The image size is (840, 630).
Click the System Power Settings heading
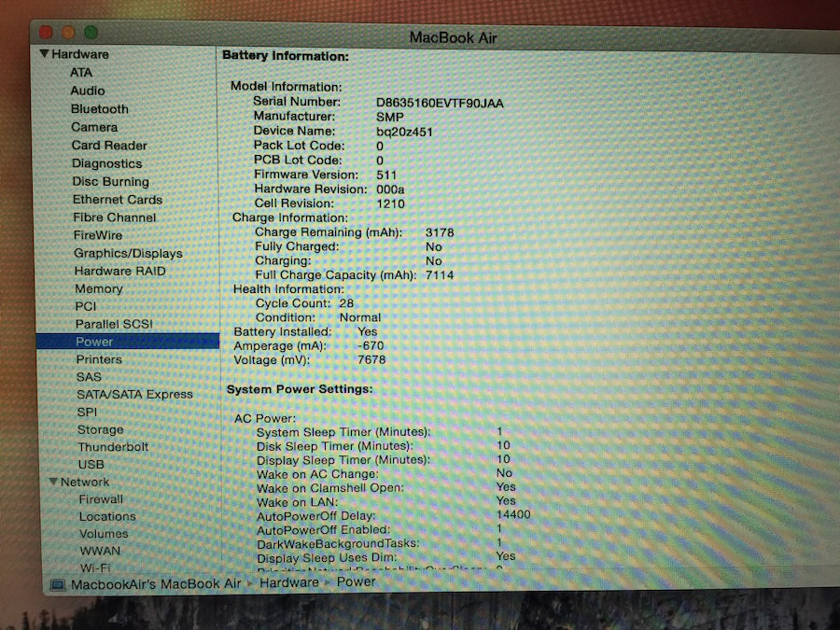(300, 389)
